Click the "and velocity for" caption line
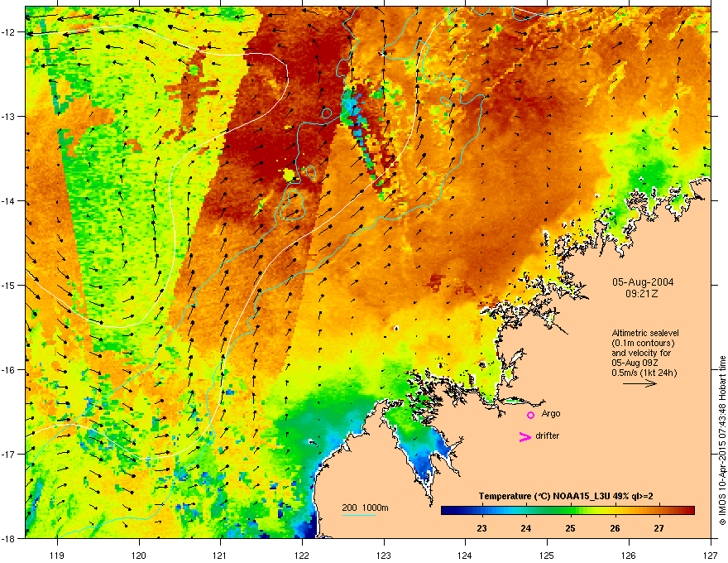Viewport: 728px width, 563px height. pyautogui.click(x=641, y=353)
